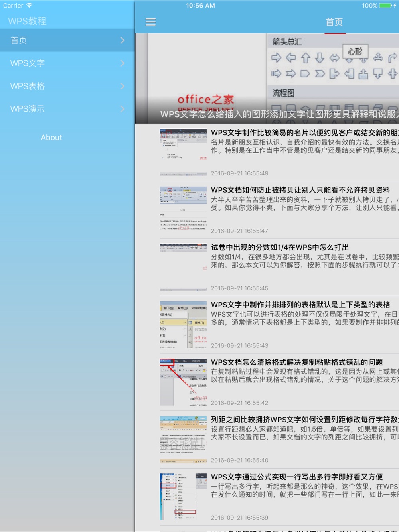399x532 pixels.
Task: Open the WPS文字 sidebar item
Action: tap(67, 63)
